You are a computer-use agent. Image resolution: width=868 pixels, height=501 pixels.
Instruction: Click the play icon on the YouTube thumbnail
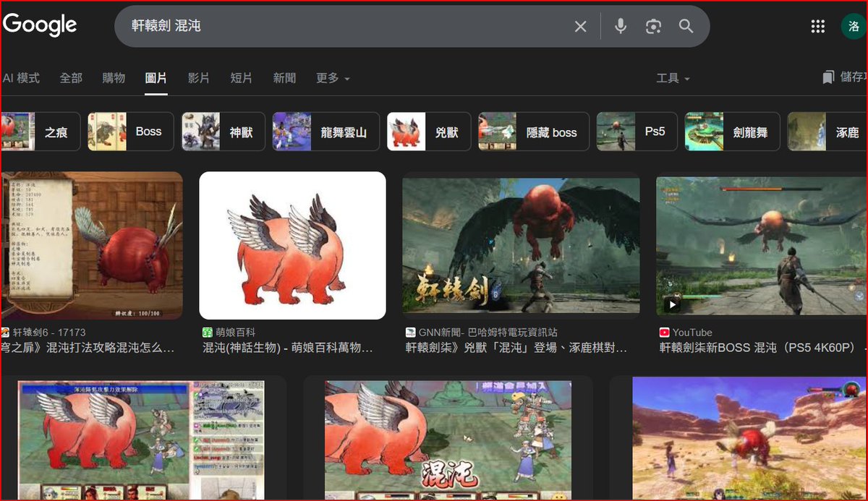pyautogui.click(x=673, y=304)
